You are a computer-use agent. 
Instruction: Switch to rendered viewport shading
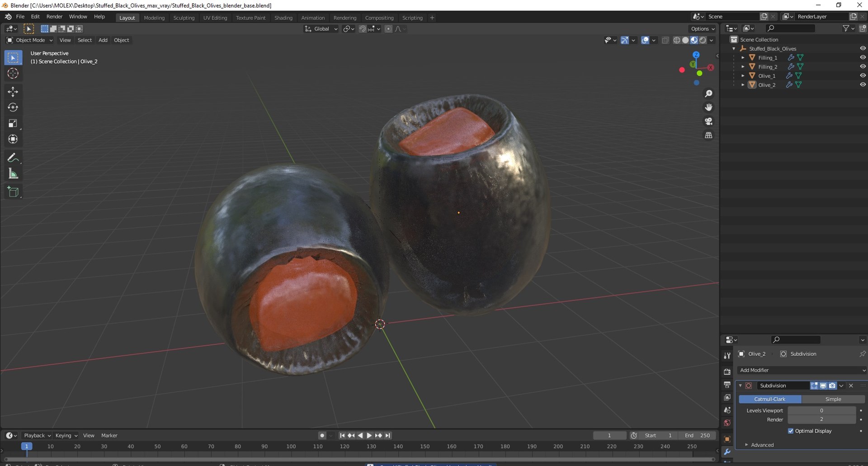click(x=703, y=40)
